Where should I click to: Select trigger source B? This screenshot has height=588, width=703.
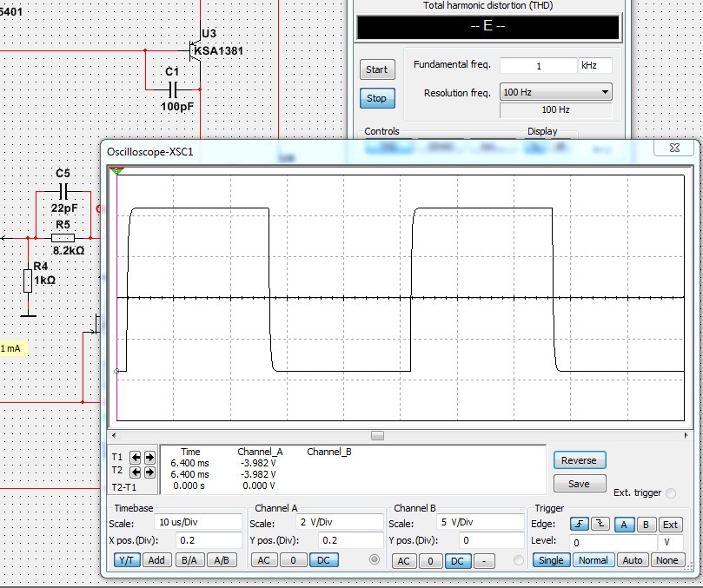pyautogui.click(x=646, y=525)
